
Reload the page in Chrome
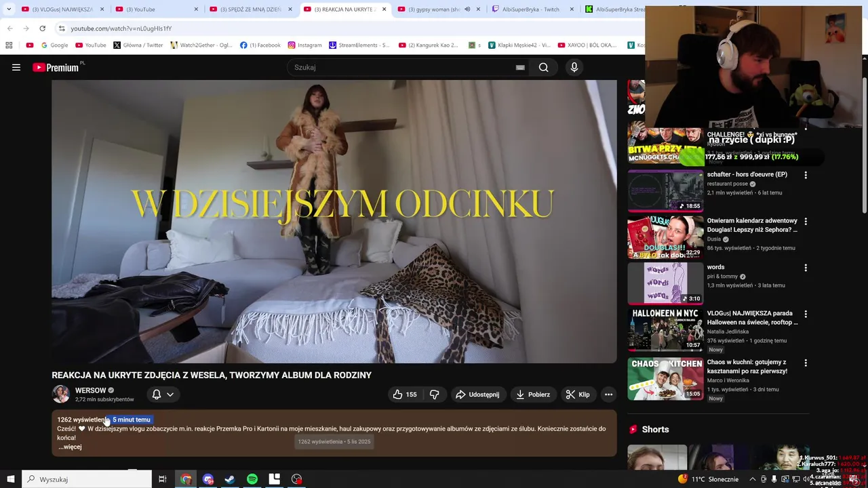tap(42, 28)
